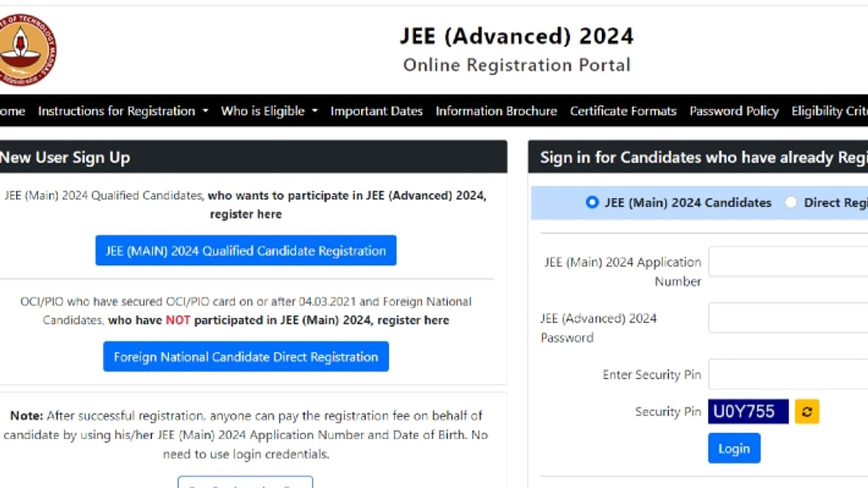Click the JEE (Advanced) 2024 page title
Image resolution: width=868 pixels, height=488 pixels.
pos(516,36)
